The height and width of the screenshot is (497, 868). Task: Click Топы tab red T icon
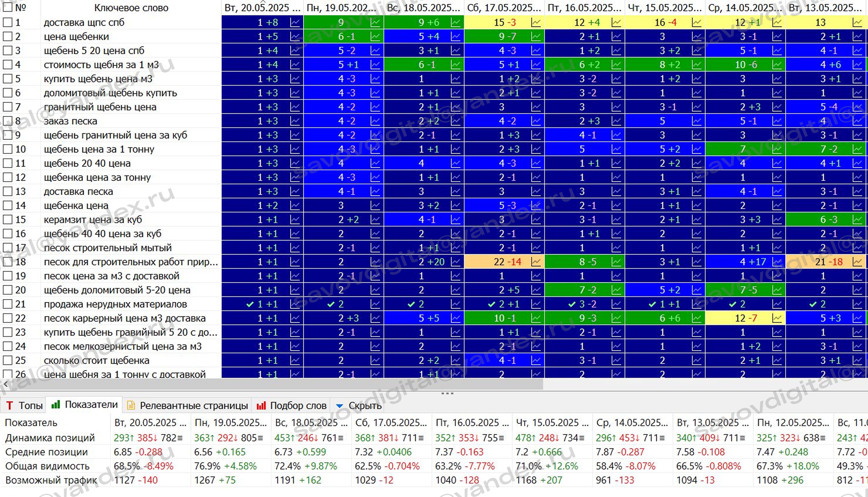coord(9,406)
